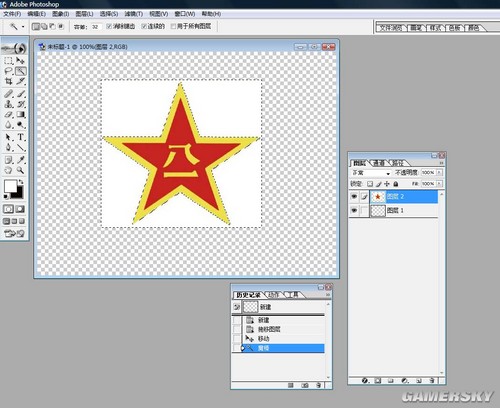Open the 窗口(W) menu
The image size is (500, 408).
tap(185, 14)
